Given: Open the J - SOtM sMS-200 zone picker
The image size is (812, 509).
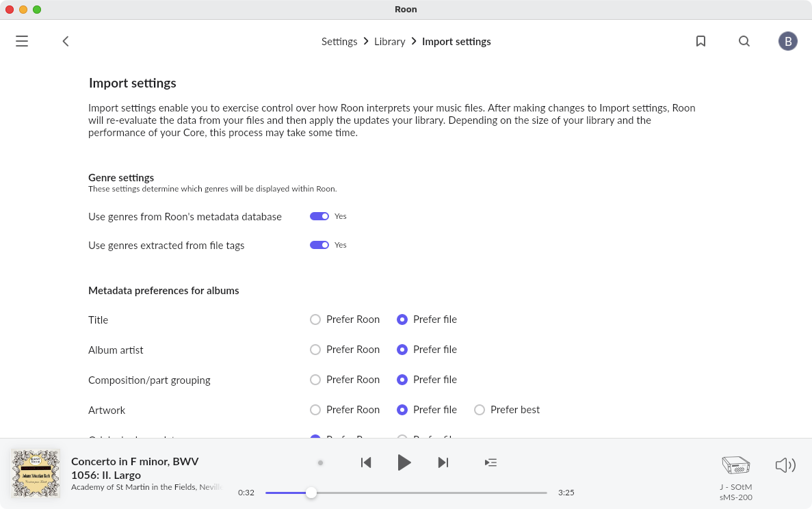Looking at the screenshot, I should (x=736, y=478).
